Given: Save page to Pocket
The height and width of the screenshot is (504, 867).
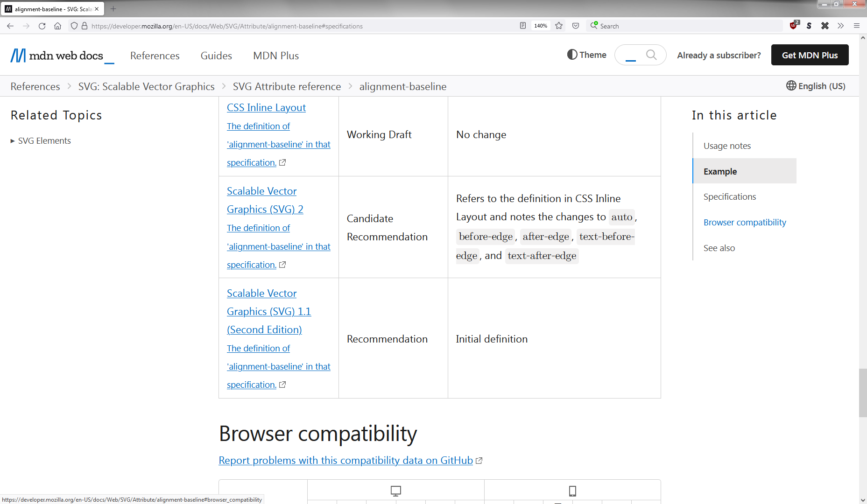Looking at the screenshot, I should [576, 26].
